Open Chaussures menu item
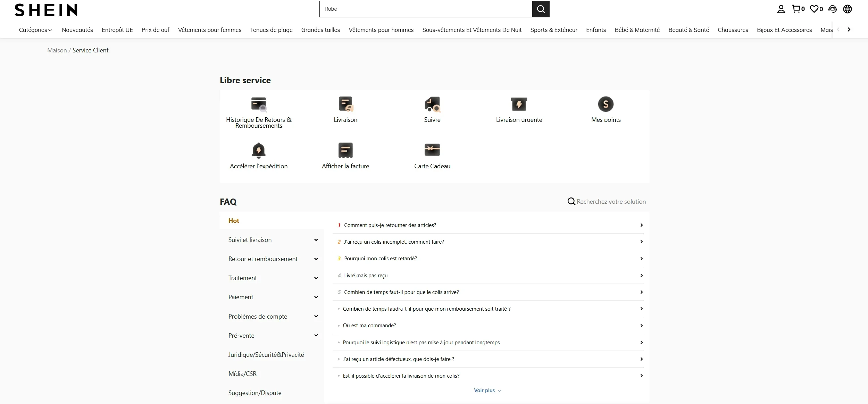 pyautogui.click(x=733, y=30)
